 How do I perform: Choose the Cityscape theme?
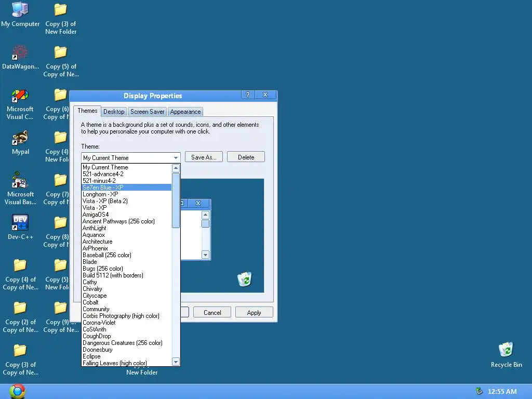[x=127, y=296]
